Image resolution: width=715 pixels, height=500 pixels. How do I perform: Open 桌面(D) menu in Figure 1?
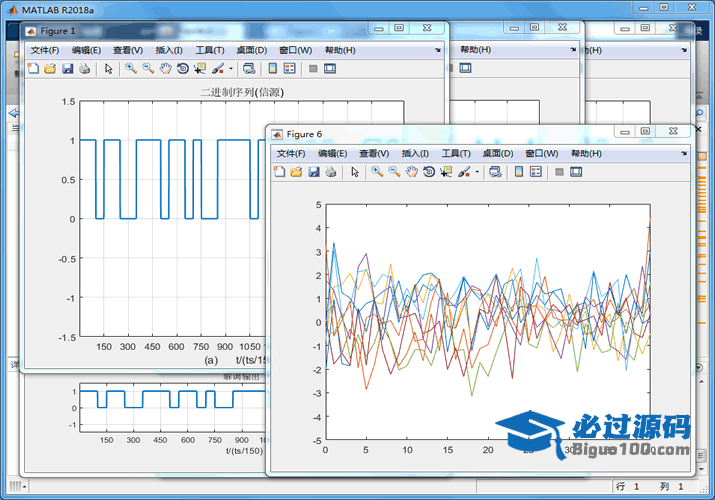[x=252, y=50]
